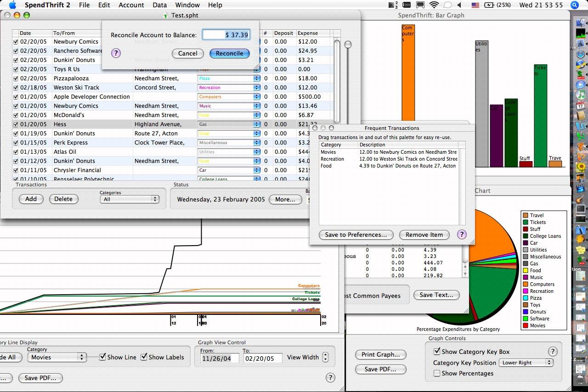This screenshot has width=588, height=392.
Task: Open the SpendThrift 2 application menu
Action: pyautogui.click(x=47, y=5)
